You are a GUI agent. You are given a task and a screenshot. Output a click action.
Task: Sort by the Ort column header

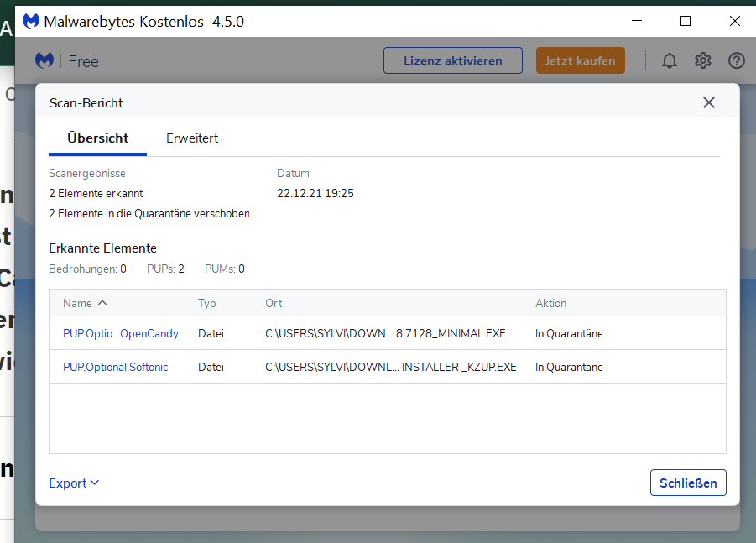click(x=274, y=303)
